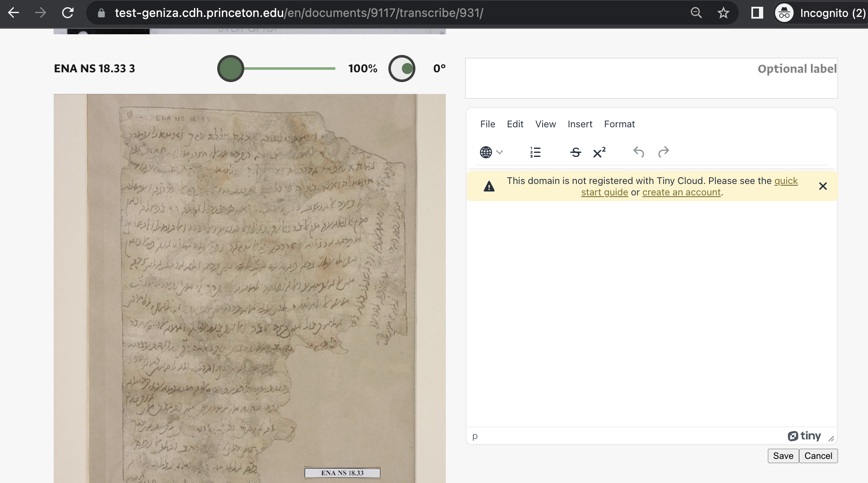Open the browser zoom search icon
Viewport: 868px width, 483px height.
point(696,13)
